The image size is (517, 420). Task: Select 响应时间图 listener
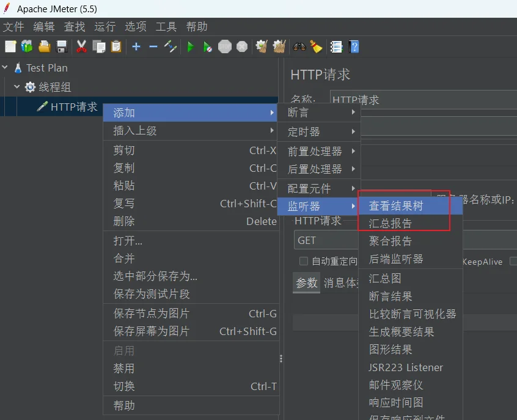click(411, 402)
